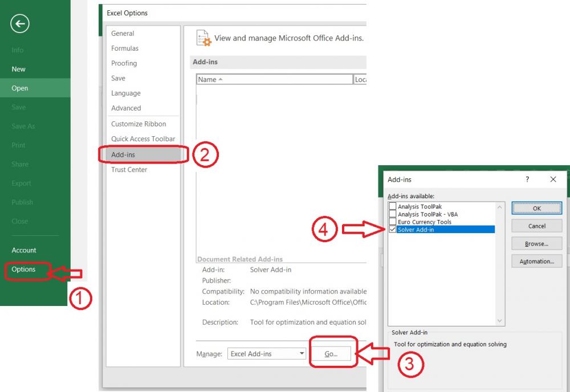
Task: Uncheck the Solver Add-in checkbox
Action: click(392, 229)
